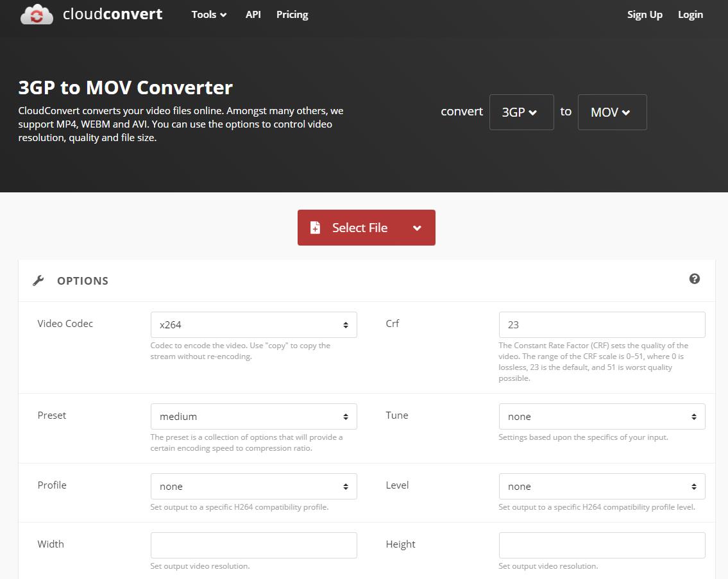This screenshot has height=579, width=728.
Task: Click the Level label
Action: point(397,485)
